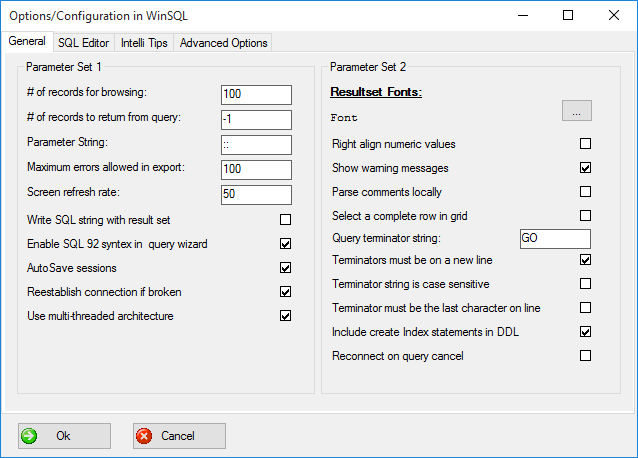This screenshot has height=458, width=638.
Task: Switch to the SQL Editor tab
Action: 83,42
